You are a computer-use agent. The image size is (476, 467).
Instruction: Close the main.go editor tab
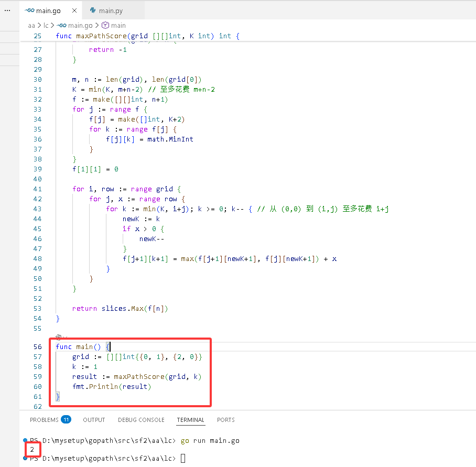point(74,10)
